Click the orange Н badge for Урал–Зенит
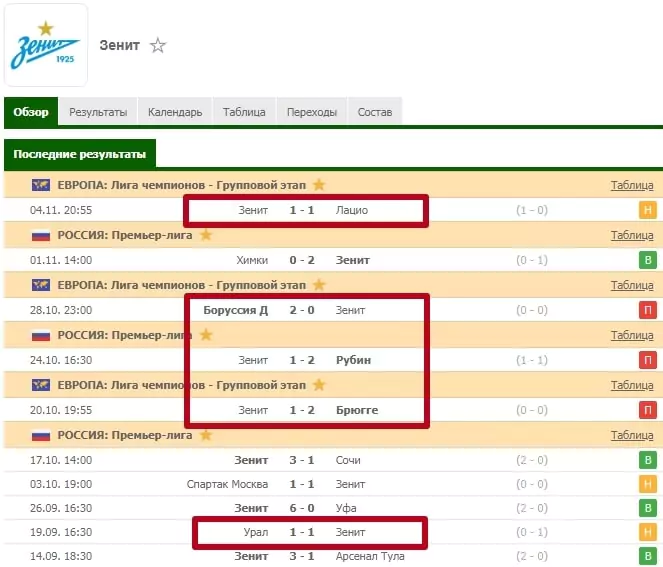Screen dimensions: 663x567 point(648,532)
